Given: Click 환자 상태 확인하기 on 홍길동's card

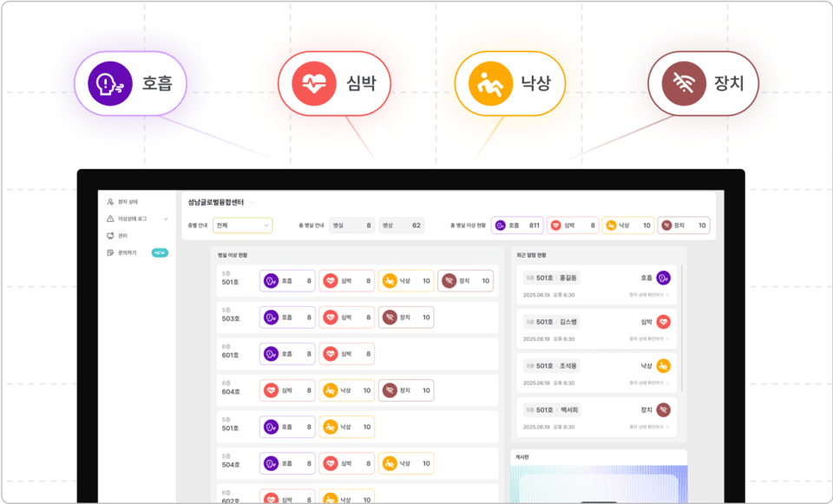Looking at the screenshot, I should [x=649, y=295].
